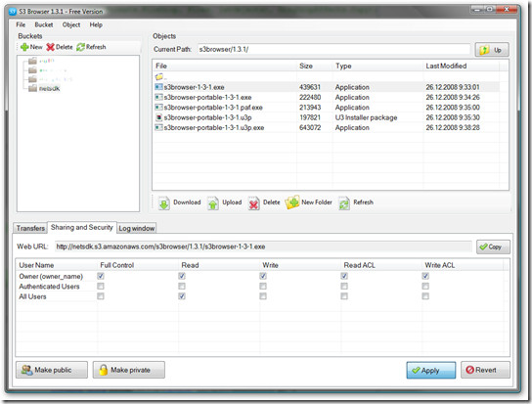532x404 pixels.
Task: Switch to Sharing and Security tab
Action: pos(82,228)
